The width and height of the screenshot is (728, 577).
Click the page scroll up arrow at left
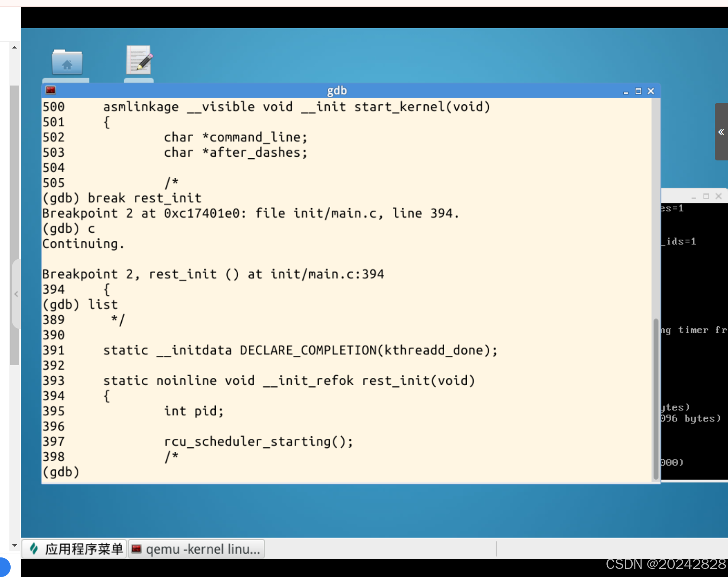15,47
